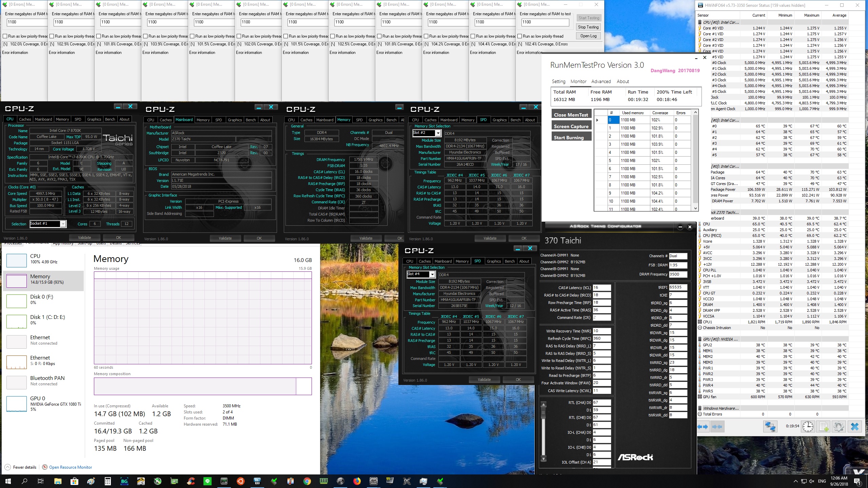This screenshot has width=868, height=488.
Task: Tick low priority checkbox in 103.9% Coverage MemTest
Action: click(x=145, y=36)
